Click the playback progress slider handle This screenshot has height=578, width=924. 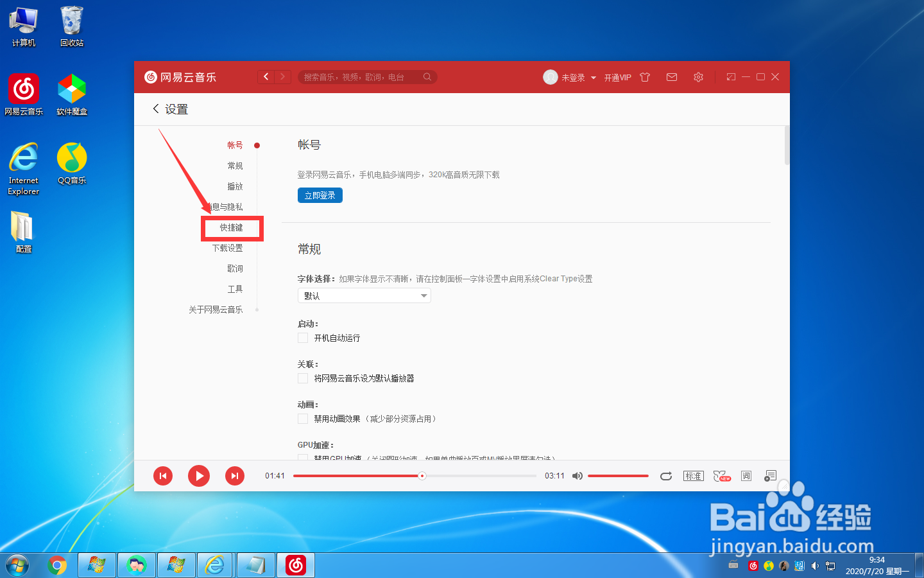tap(422, 476)
